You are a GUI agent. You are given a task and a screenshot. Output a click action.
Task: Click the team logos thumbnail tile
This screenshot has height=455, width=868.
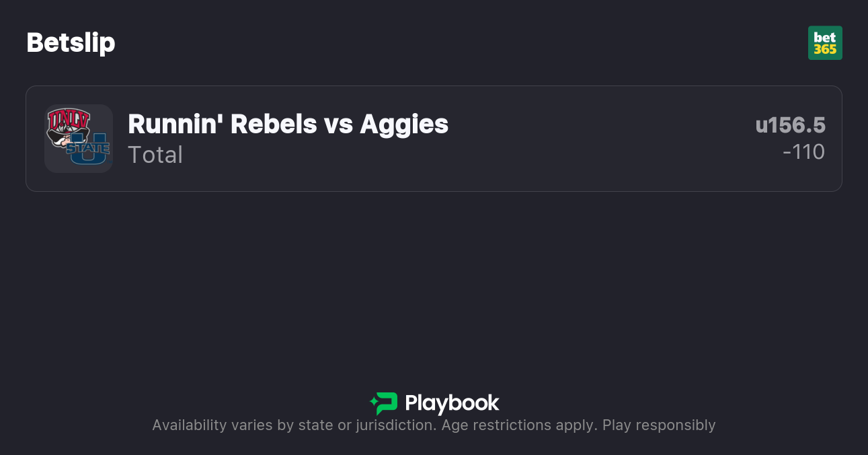pyautogui.click(x=78, y=139)
